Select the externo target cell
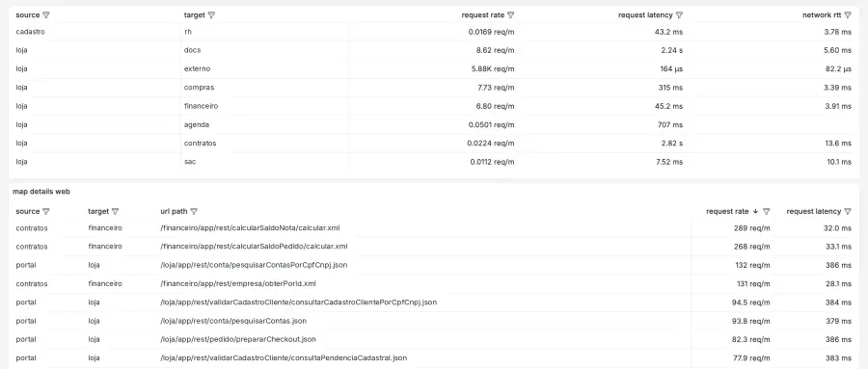The image size is (868, 369). pos(197,68)
